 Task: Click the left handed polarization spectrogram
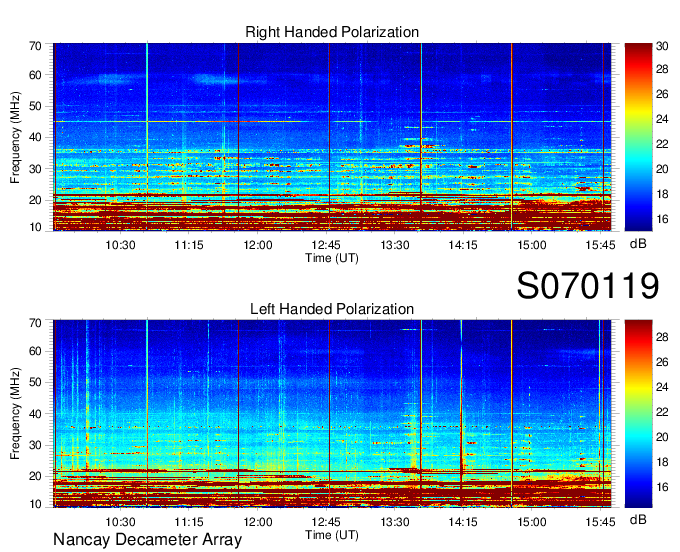(332, 414)
